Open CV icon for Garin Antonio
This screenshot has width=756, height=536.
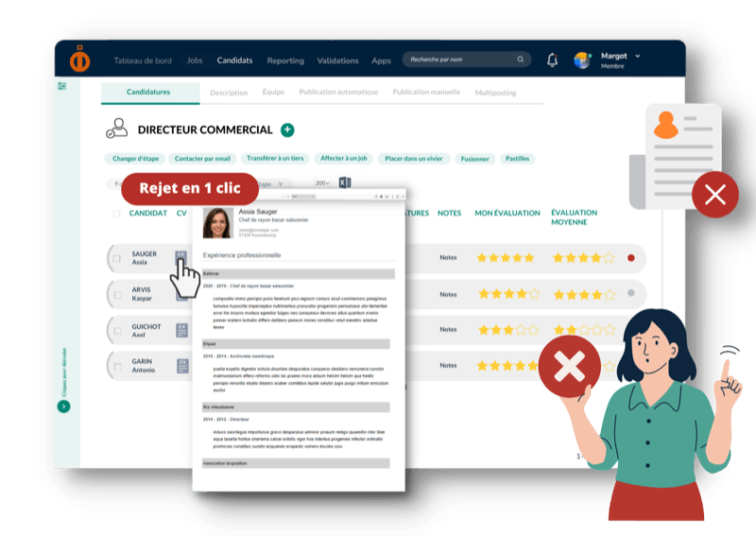pos(182,366)
